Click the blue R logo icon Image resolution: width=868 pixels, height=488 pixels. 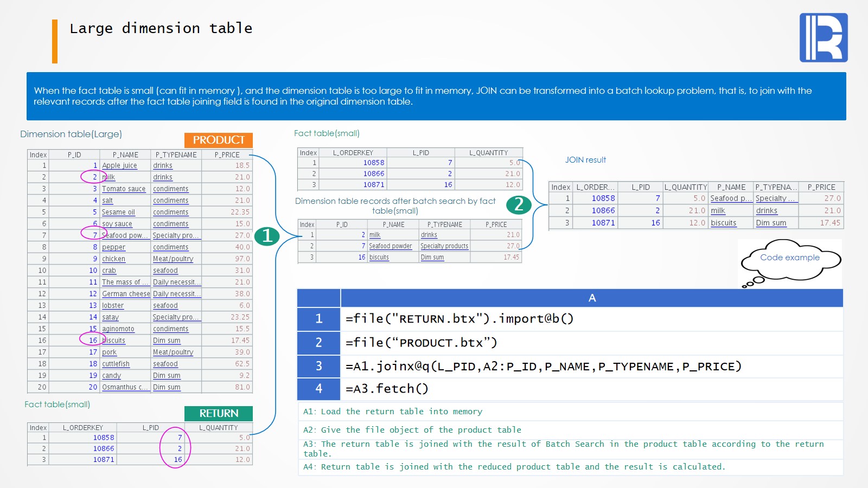pos(823,37)
